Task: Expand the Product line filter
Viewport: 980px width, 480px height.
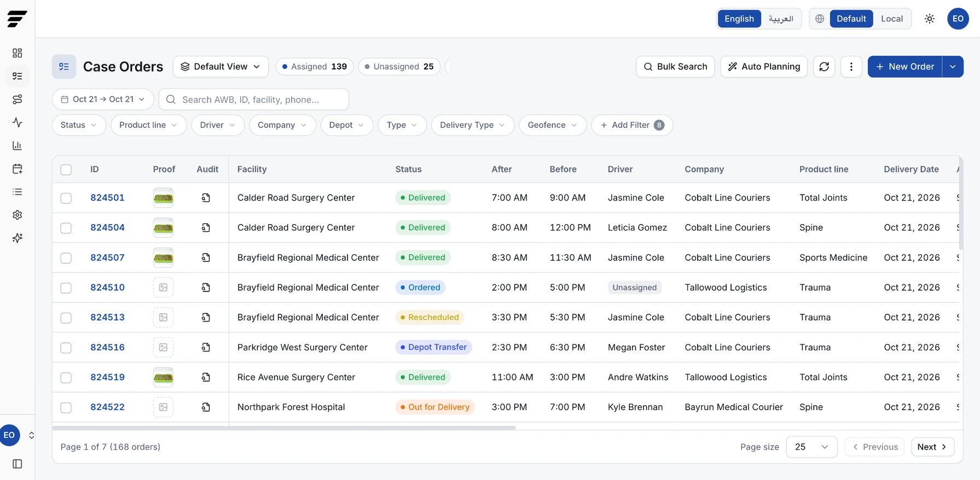Action: (x=148, y=125)
